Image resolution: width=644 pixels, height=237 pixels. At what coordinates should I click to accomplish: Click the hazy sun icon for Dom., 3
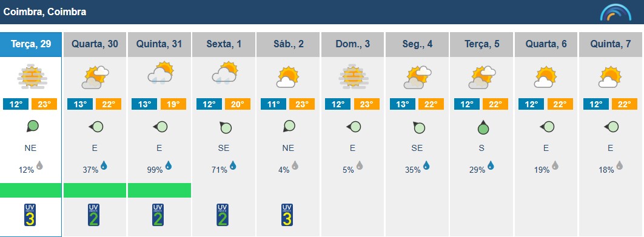point(353,76)
